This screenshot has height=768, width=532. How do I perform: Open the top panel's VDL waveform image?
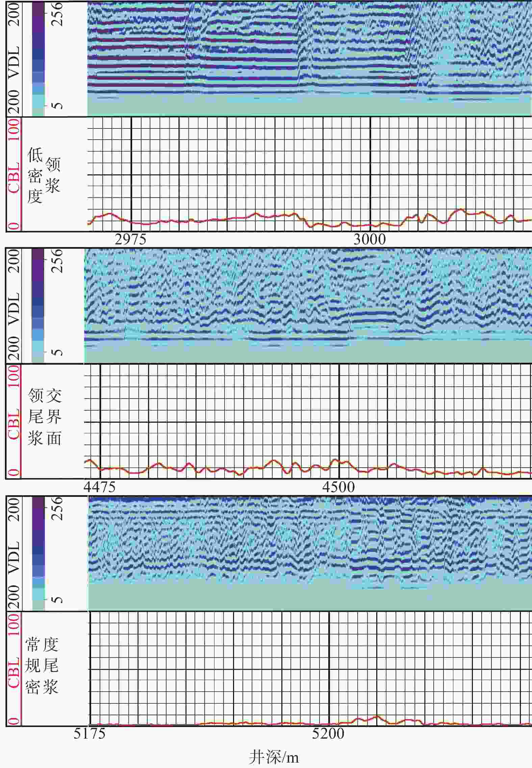309,57
